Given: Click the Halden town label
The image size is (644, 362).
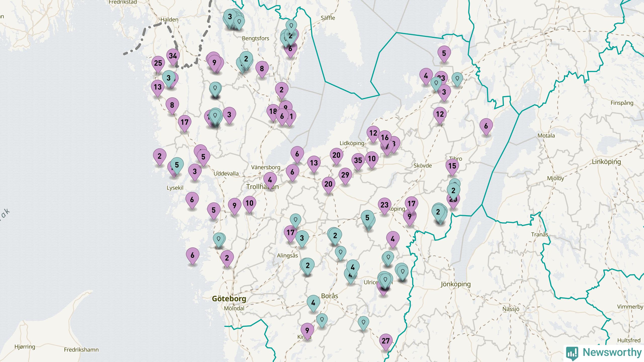Looking at the screenshot, I should 170,20.
